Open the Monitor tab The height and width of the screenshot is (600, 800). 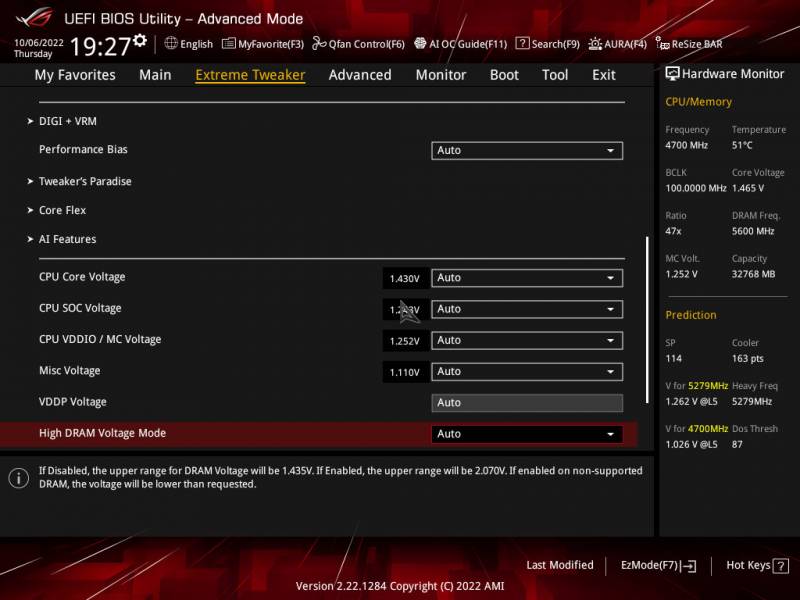[441, 75]
